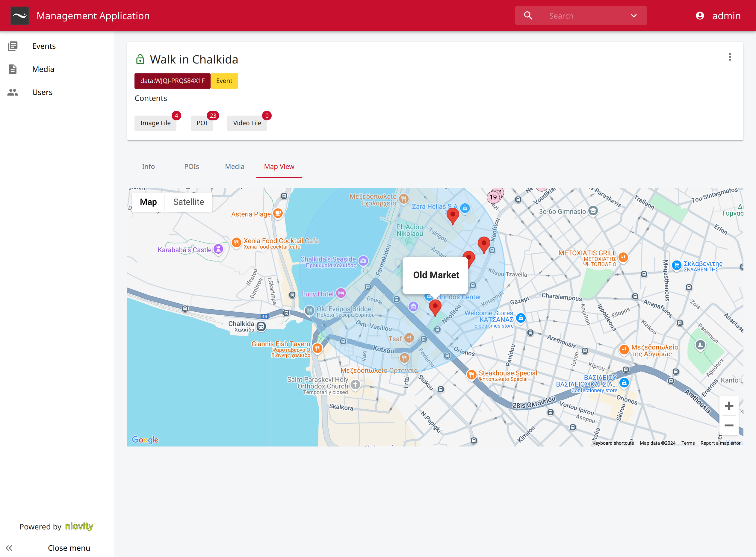Click the Steakhouse Special restaurant marker
The height and width of the screenshot is (557, 756).
point(471,375)
